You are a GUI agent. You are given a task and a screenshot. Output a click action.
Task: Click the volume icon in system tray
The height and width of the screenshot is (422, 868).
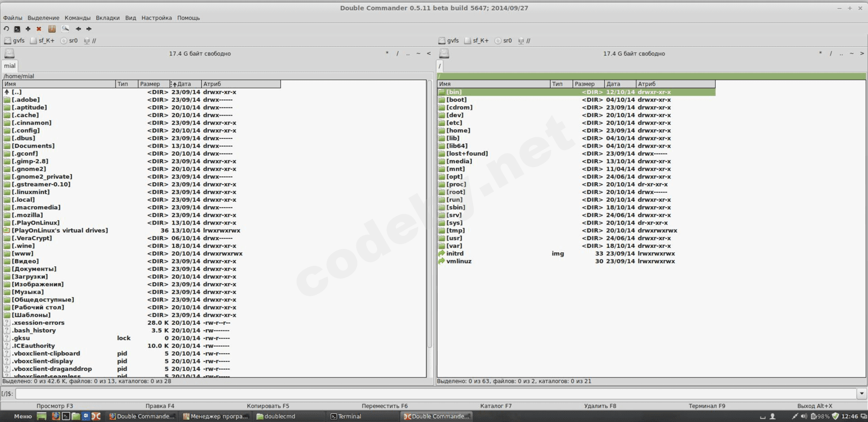click(804, 417)
